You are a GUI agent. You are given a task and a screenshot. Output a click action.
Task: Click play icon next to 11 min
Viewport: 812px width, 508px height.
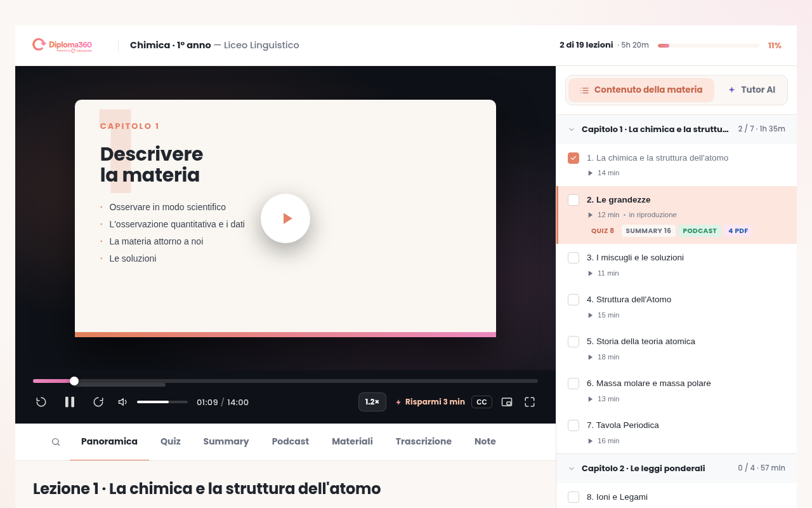click(x=591, y=274)
